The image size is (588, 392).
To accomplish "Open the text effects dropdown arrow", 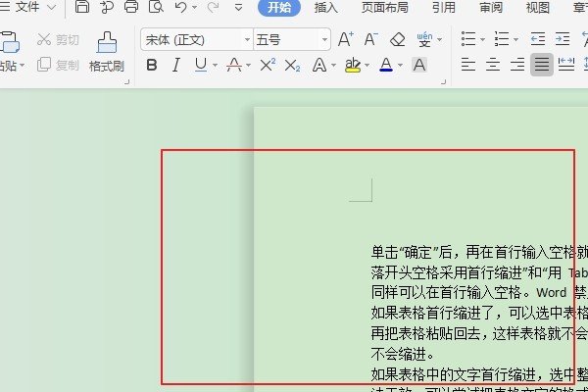I will [333, 66].
